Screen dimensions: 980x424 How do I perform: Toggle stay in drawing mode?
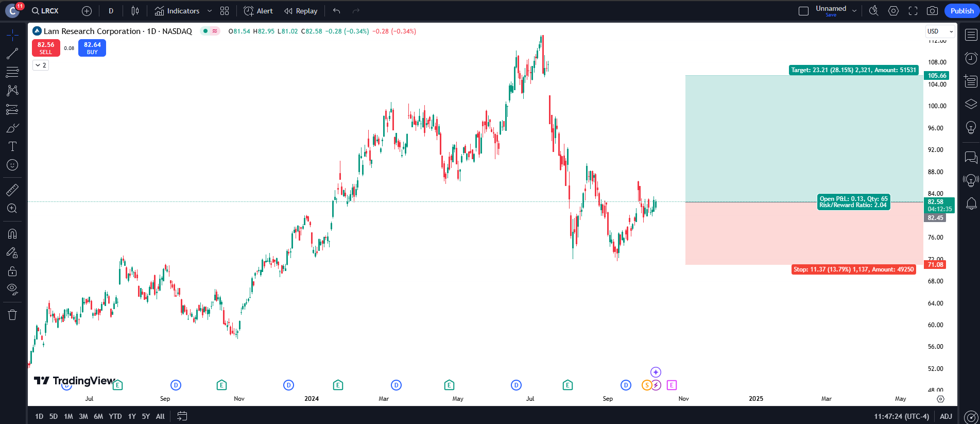[x=12, y=252]
